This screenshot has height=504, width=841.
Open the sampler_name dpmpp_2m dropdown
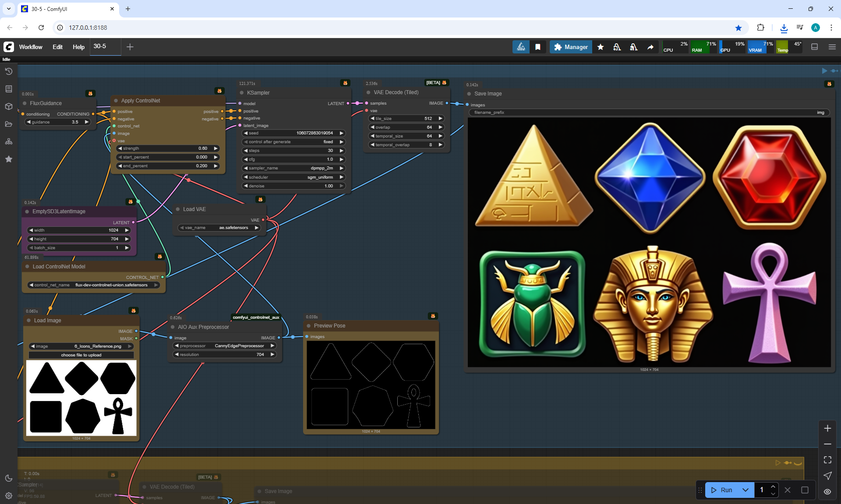293,168
